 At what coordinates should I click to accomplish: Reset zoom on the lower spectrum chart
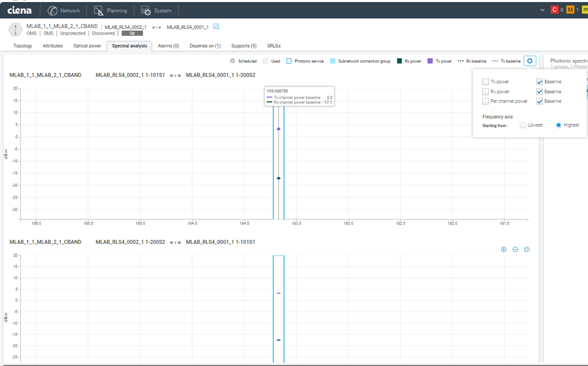526,249
